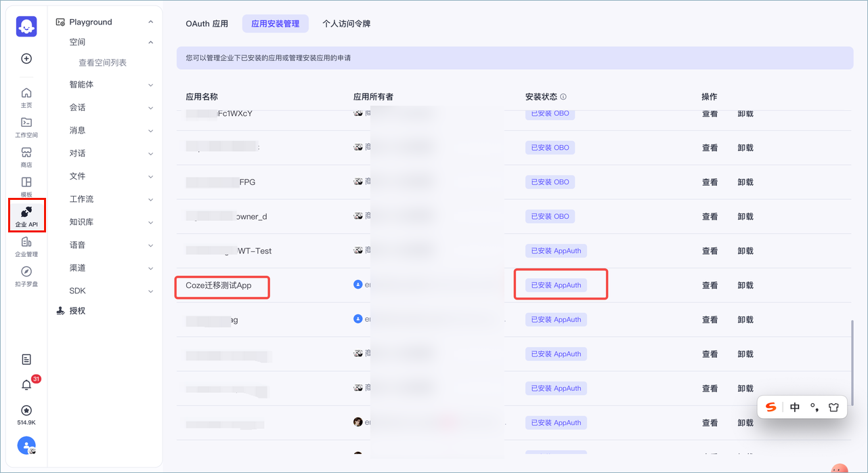Select the 企业 API plug icon
The image size is (868, 473).
[26, 212]
